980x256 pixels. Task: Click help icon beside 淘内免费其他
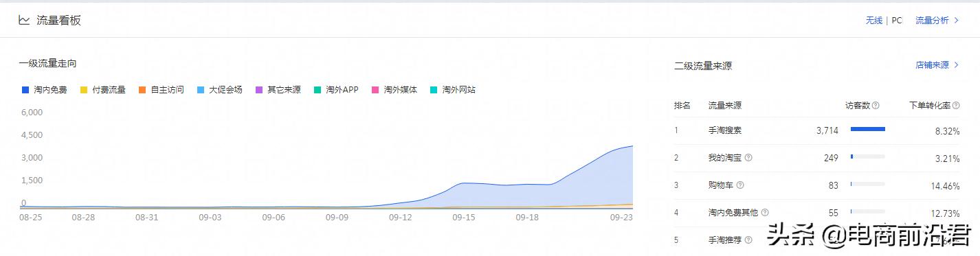(x=765, y=213)
